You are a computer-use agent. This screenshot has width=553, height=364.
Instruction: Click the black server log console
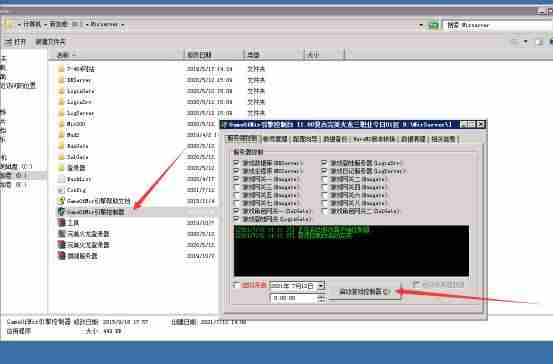point(351,250)
